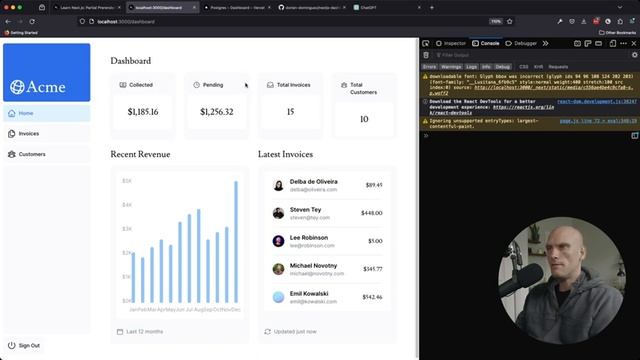Click the Total Customers group icon

[344, 85]
